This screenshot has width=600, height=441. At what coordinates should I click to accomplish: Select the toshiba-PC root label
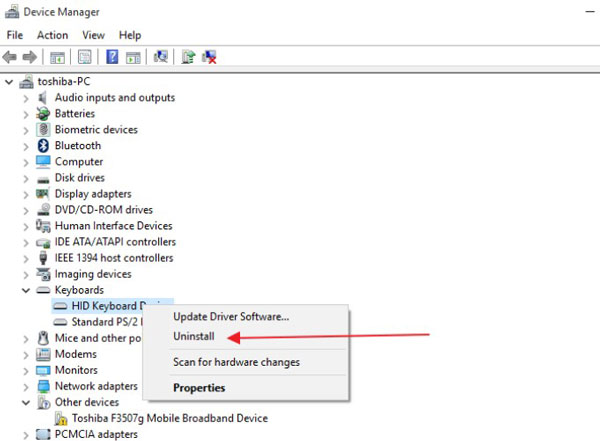[x=64, y=82]
